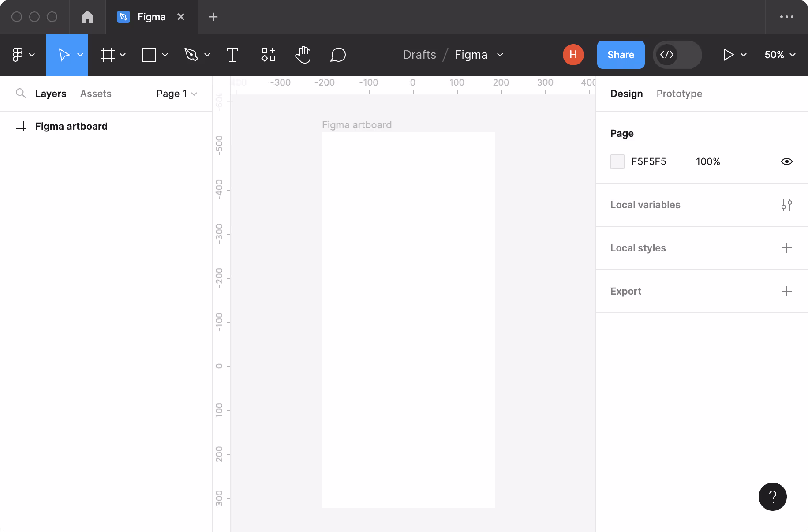808x532 pixels.
Task: Edit the F5F5F5 hex color field
Action: 649,161
